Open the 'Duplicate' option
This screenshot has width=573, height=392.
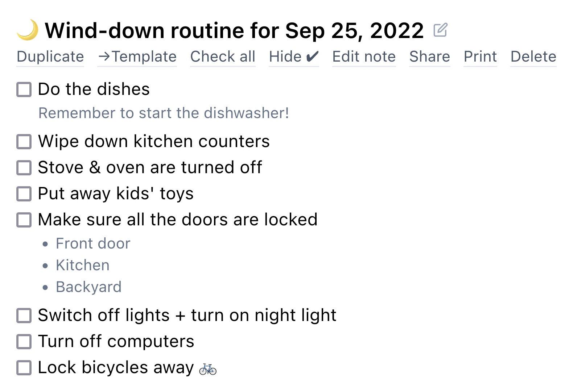tap(50, 57)
